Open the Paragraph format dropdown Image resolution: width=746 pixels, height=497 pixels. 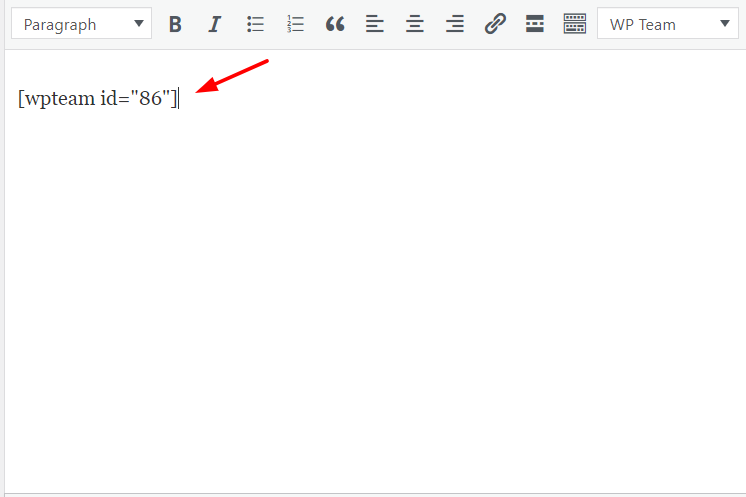(x=81, y=23)
